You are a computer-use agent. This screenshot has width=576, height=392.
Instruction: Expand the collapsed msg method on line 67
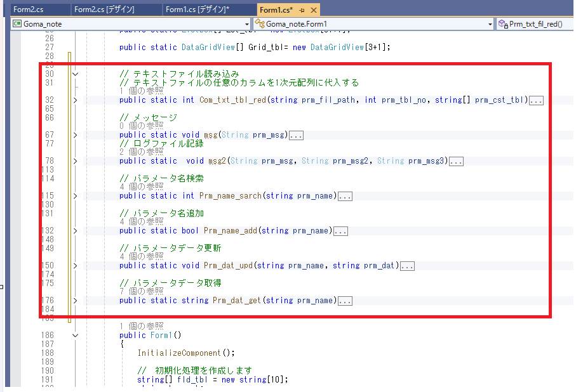(x=75, y=135)
